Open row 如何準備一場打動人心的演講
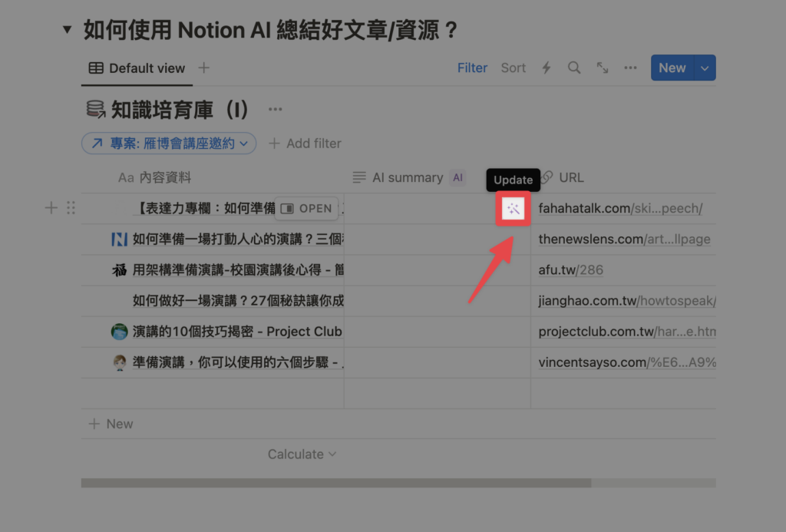Image resolution: width=786 pixels, height=532 pixels. pyautogui.click(x=238, y=240)
